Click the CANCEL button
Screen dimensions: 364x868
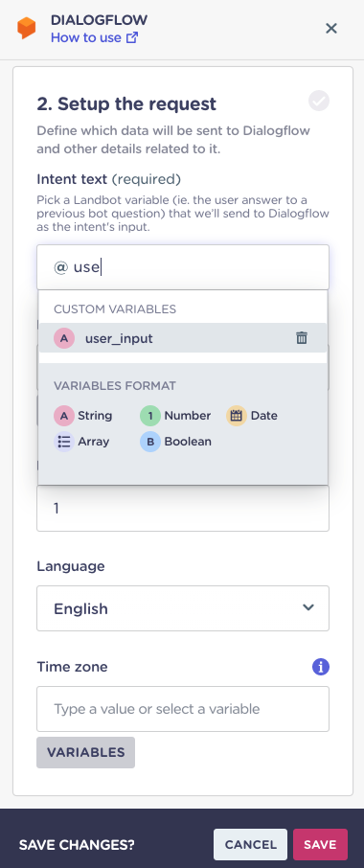(251, 844)
